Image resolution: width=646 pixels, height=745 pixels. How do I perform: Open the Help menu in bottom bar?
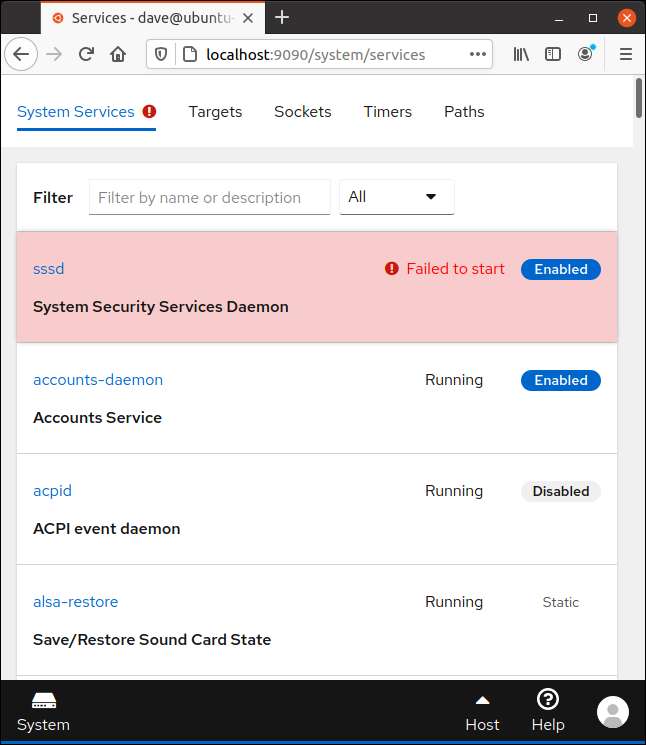(547, 711)
